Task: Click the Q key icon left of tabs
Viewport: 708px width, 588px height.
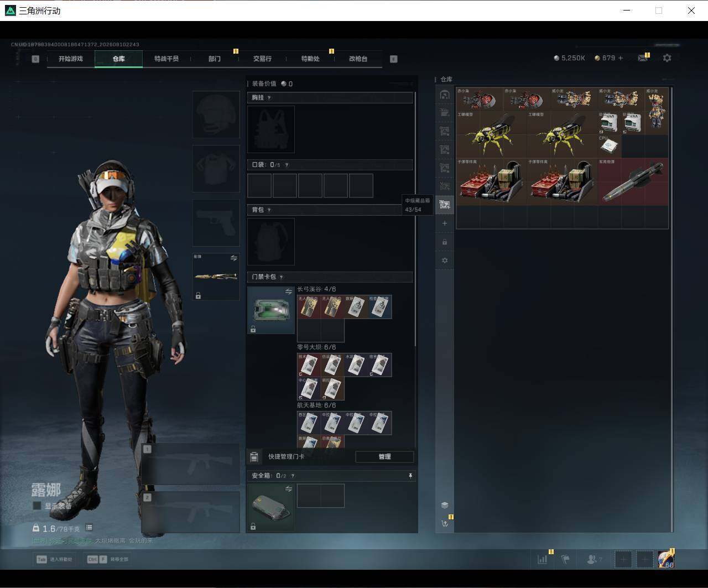Action: [35, 59]
